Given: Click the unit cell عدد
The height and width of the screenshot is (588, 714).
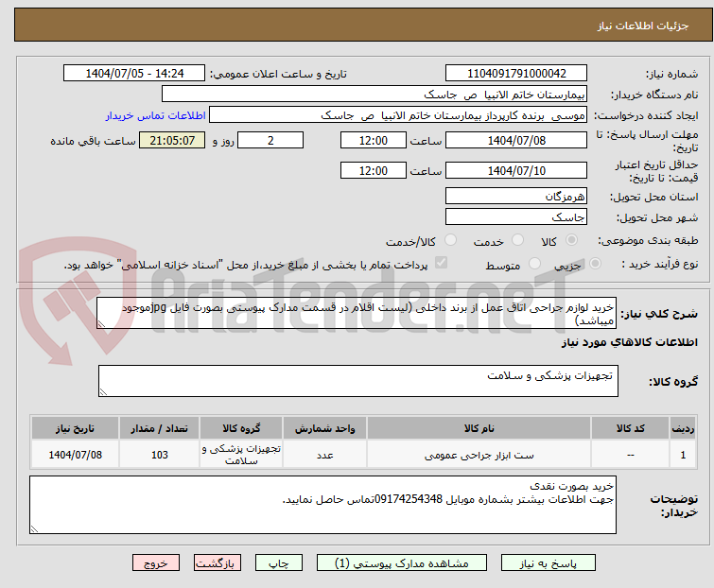Looking at the screenshot, I should (324, 455).
